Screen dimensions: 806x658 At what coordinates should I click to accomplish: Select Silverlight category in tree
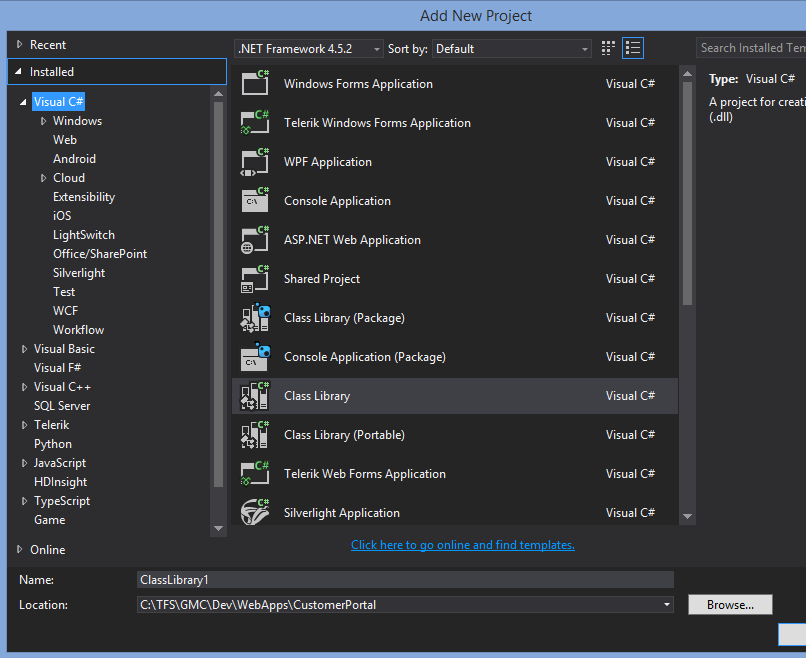pyautogui.click(x=79, y=273)
